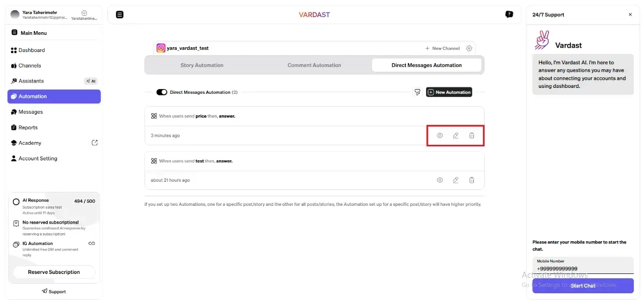Click the filter icon beside New Automation
Image resolution: width=644 pixels, height=304 pixels.
click(x=417, y=92)
